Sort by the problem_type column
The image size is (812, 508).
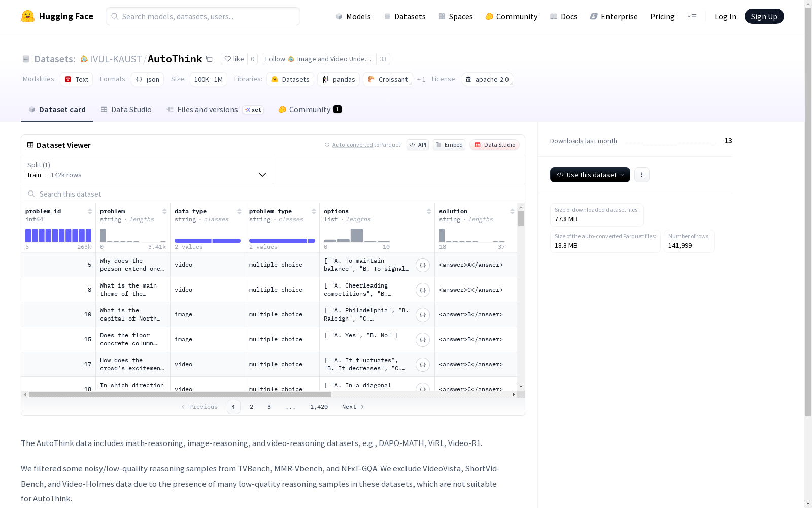pos(314,211)
